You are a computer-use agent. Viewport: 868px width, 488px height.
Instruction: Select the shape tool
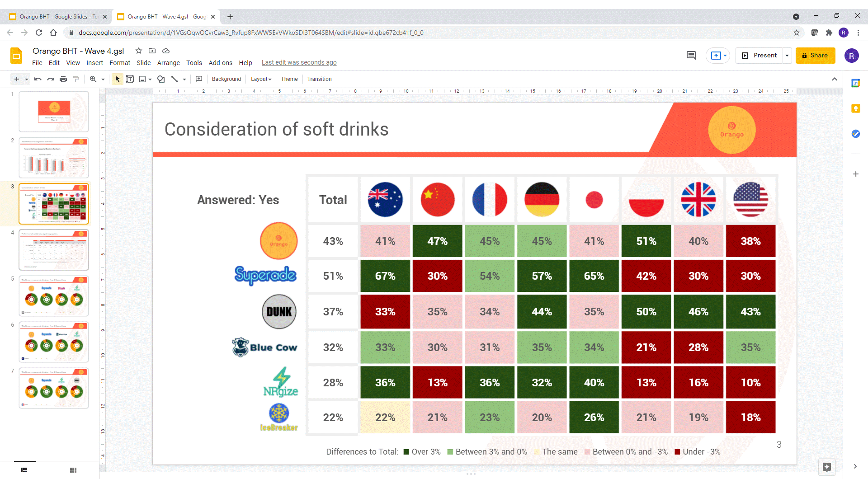tap(161, 79)
